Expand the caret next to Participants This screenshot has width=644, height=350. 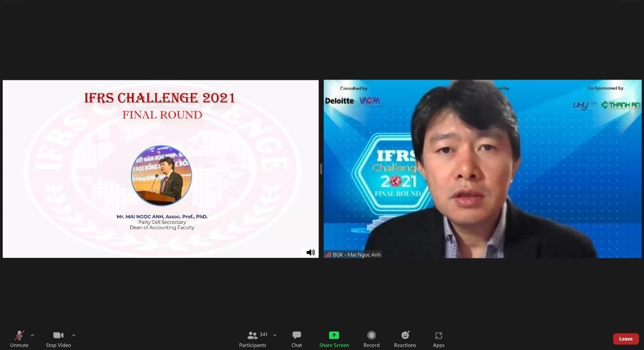tap(275, 335)
